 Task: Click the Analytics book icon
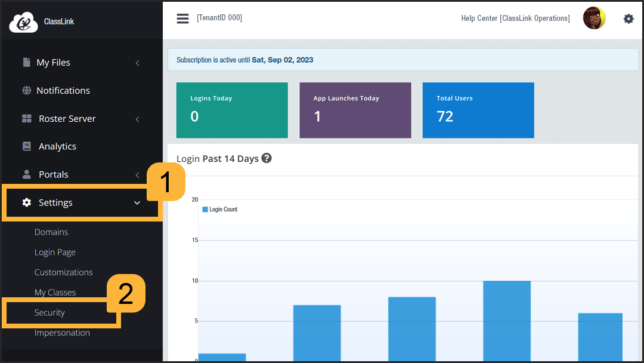point(26,146)
